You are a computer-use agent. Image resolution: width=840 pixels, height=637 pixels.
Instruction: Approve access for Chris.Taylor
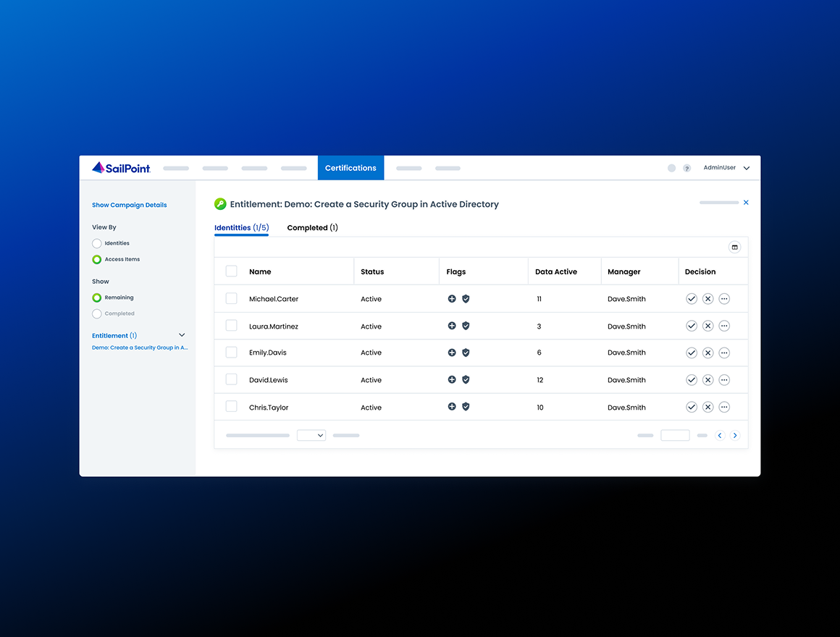click(692, 408)
